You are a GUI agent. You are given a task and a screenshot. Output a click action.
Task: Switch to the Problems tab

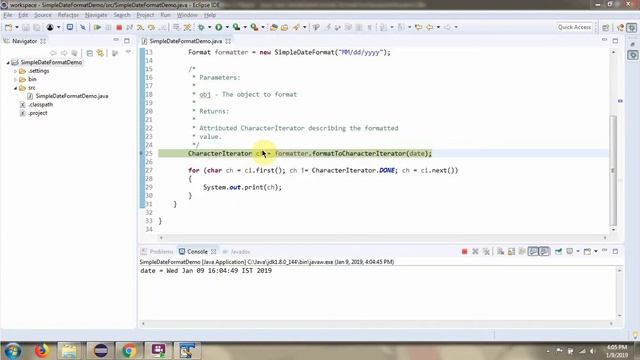pyautogui.click(x=157, y=251)
